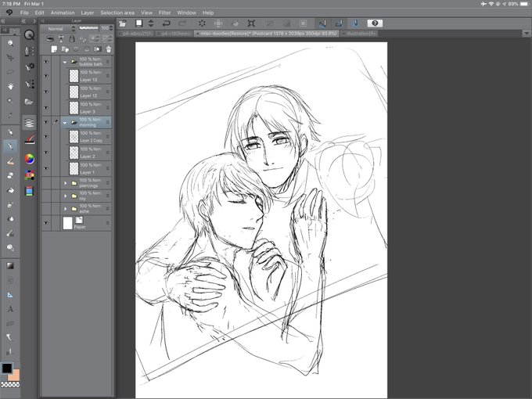Open the Window menu

pyautogui.click(x=187, y=13)
